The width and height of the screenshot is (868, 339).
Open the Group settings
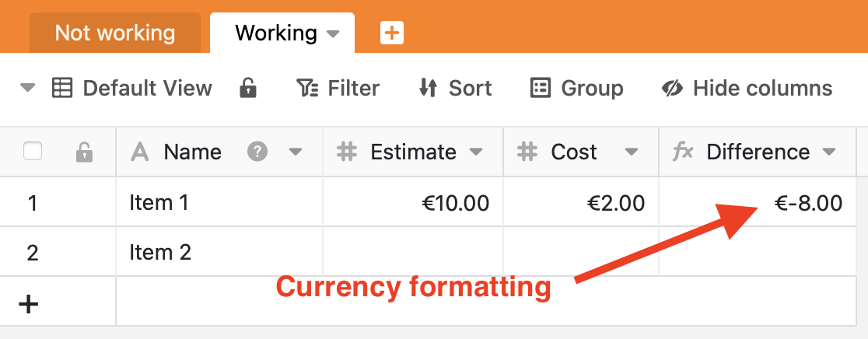click(x=576, y=89)
